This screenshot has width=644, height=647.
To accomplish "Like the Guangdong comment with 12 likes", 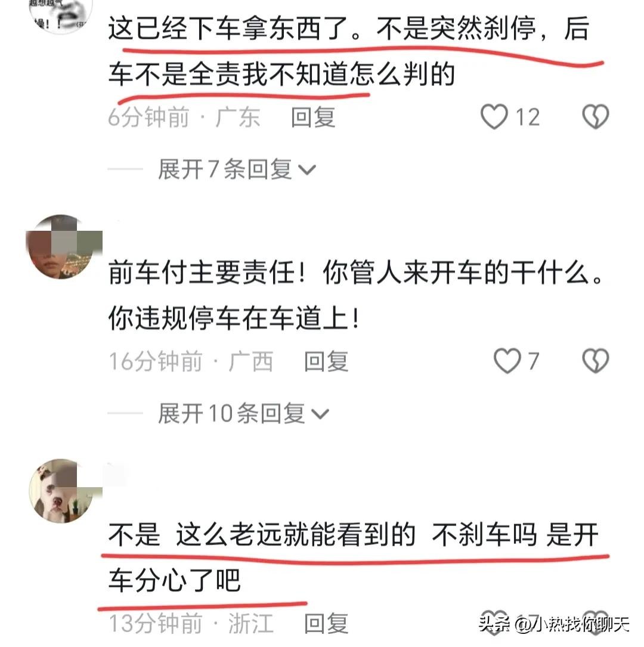I will pyautogui.click(x=494, y=116).
